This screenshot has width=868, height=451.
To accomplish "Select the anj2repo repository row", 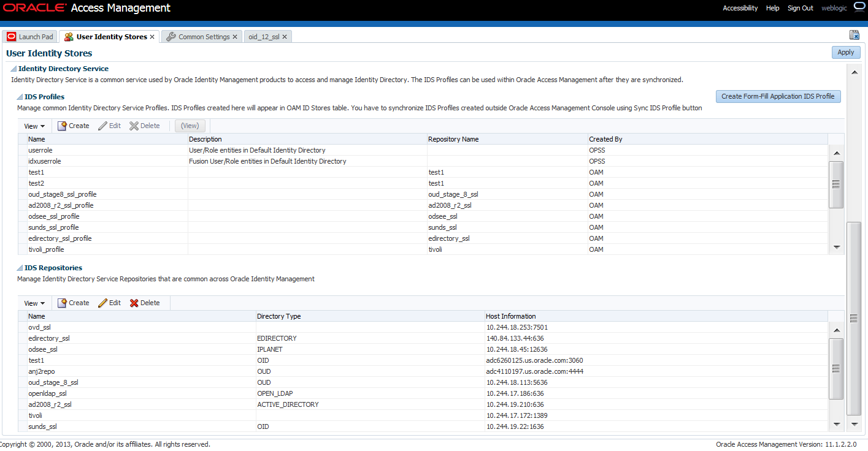I will (x=423, y=371).
